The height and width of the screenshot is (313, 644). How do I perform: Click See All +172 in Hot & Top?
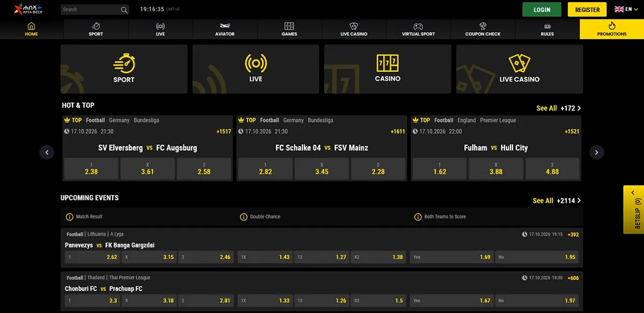pos(559,108)
